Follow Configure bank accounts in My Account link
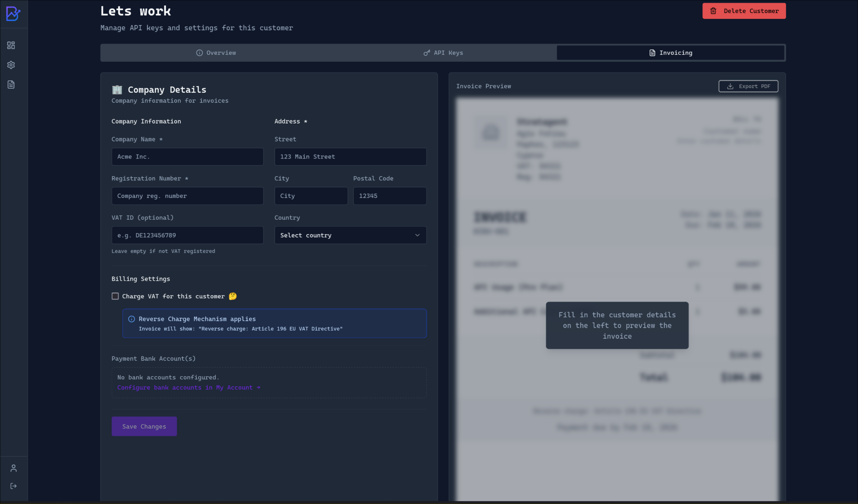The height and width of the screenshot is (504, 858). pos(189,387)
